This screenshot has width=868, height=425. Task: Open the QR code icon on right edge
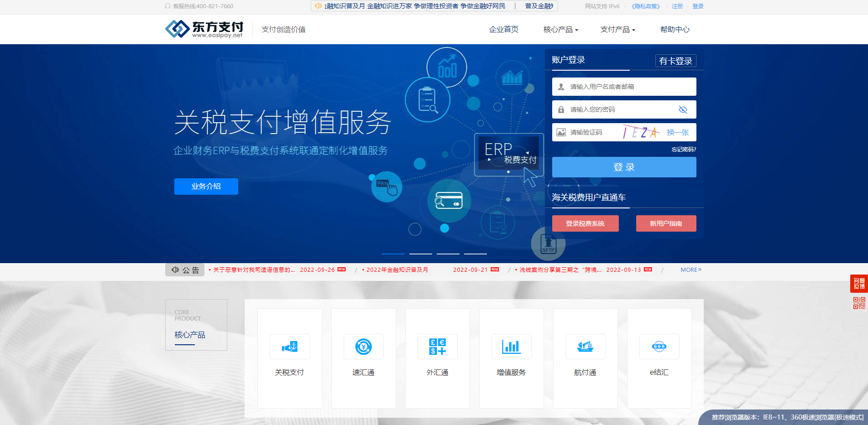(x=860, y=301)
